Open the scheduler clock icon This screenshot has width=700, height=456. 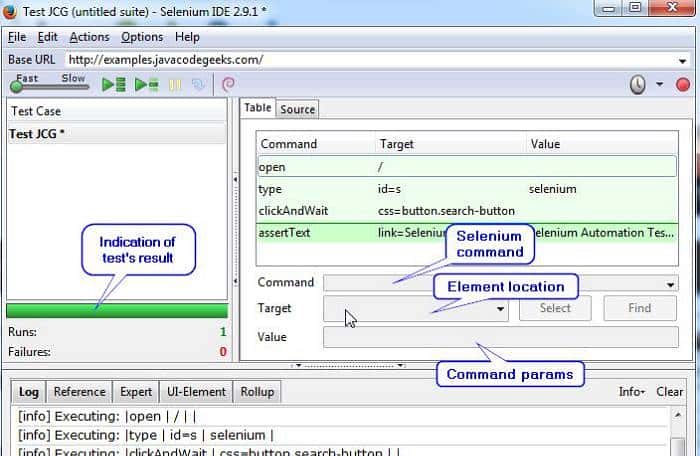point(637,85)
